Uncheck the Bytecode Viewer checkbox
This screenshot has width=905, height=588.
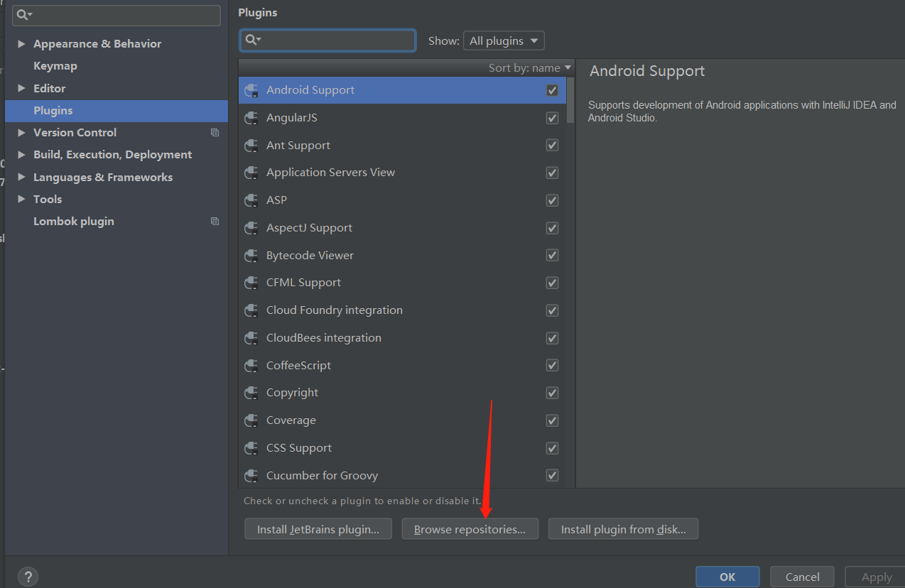[552, 256]
